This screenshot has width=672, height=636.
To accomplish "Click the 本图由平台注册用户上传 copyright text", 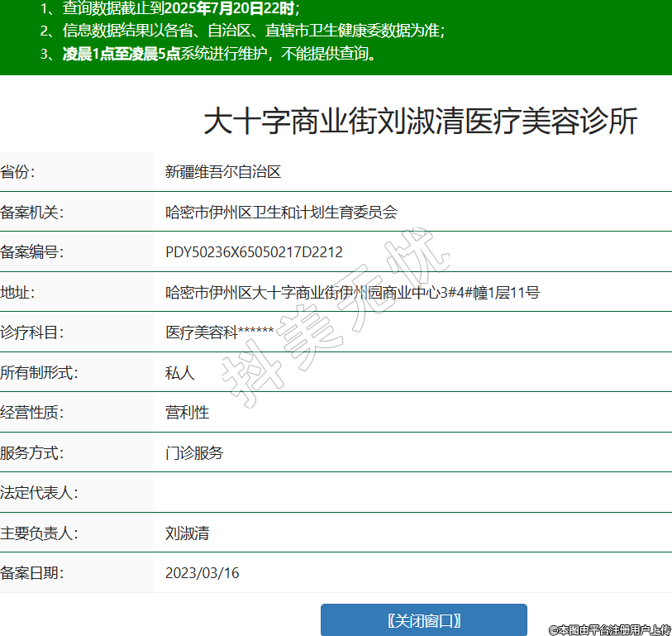I will tap(610, 629).
